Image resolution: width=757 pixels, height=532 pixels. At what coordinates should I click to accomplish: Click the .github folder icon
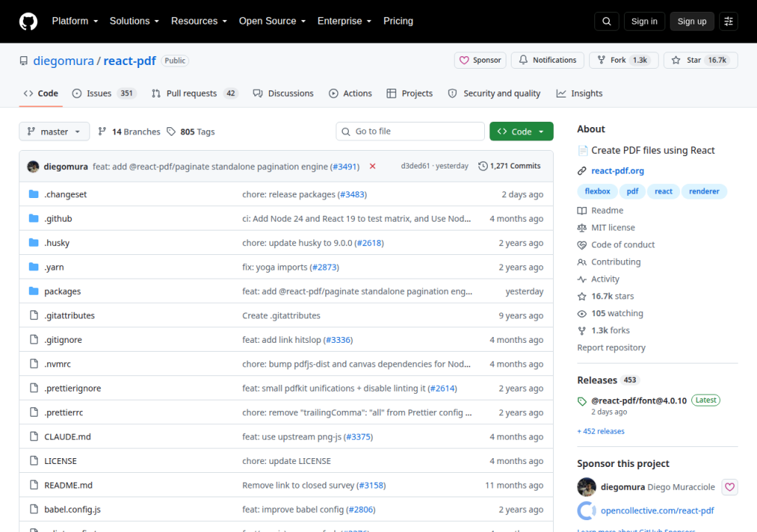tap(34, 218)
